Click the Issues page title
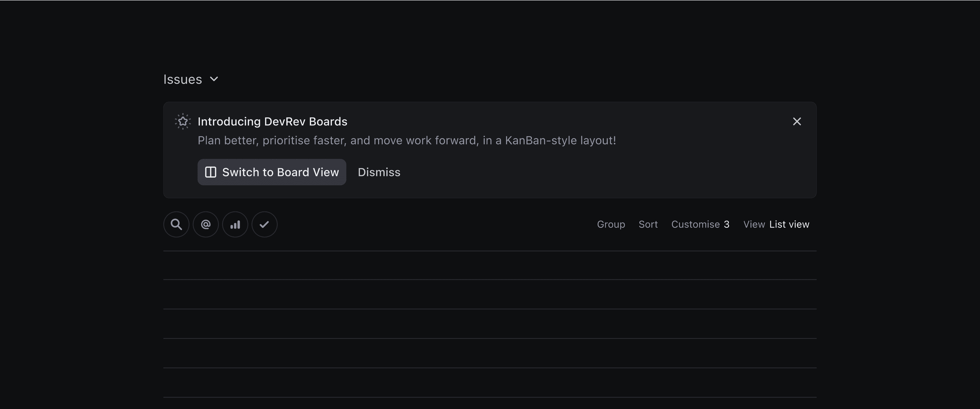 pos(183,79)
